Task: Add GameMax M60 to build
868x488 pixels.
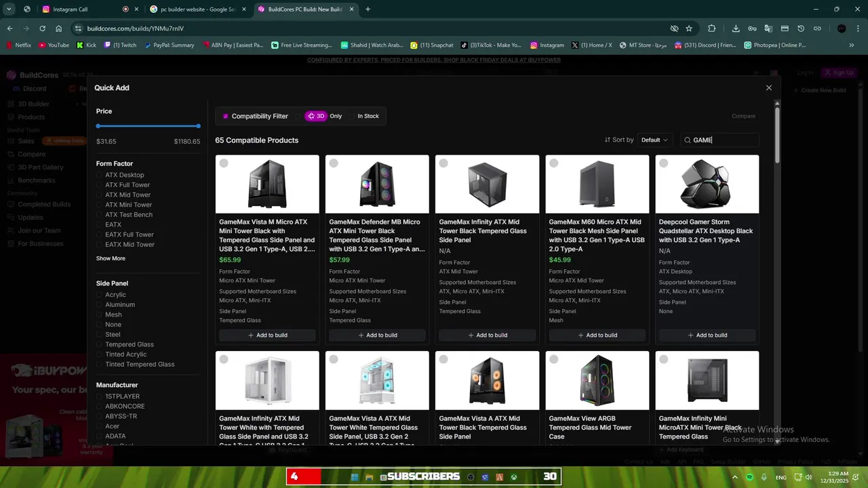Action: [x=597, y=335]
